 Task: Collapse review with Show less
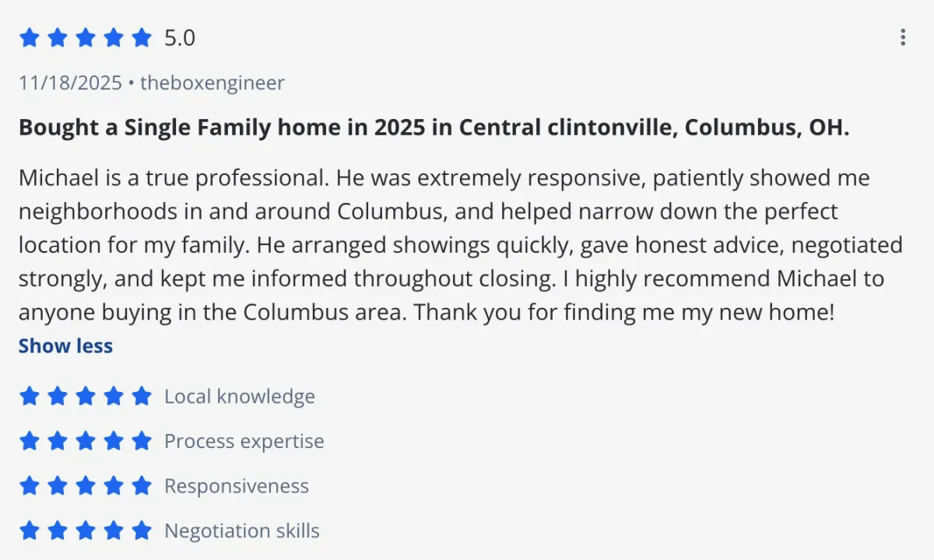[65, 346]
